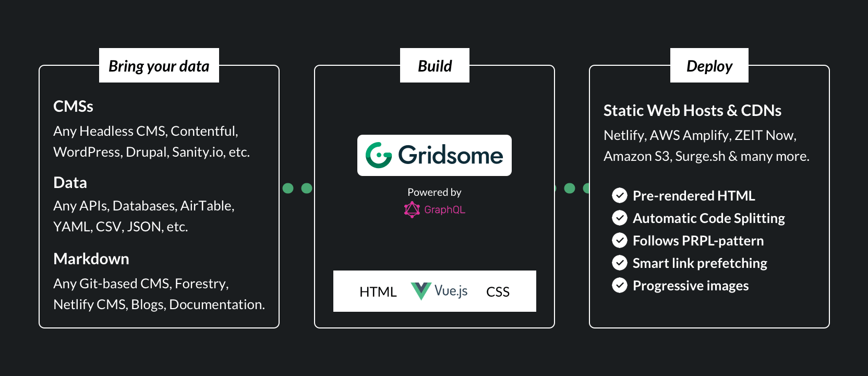This screenshot has height=376, width=868.
Task: Click 'Any Headless CMS, Contentful,' text
Action: 146,131
